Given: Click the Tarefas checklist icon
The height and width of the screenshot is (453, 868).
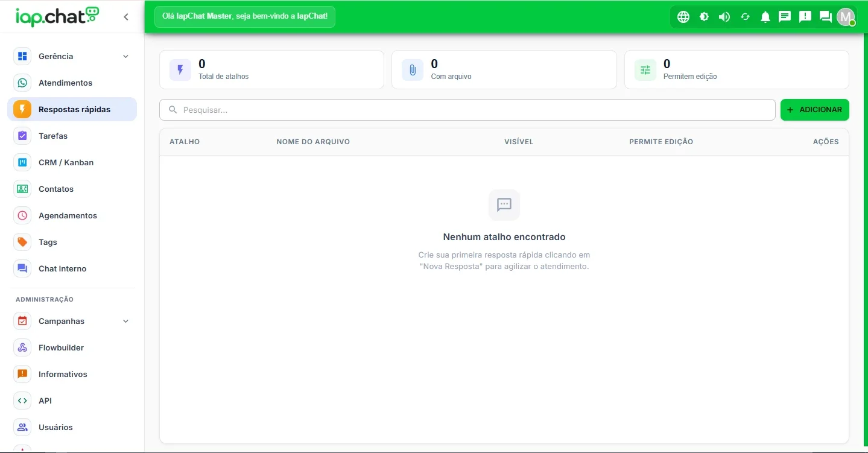Looking at the screenshot, I should pyautogui.click(x=22, y=136).
